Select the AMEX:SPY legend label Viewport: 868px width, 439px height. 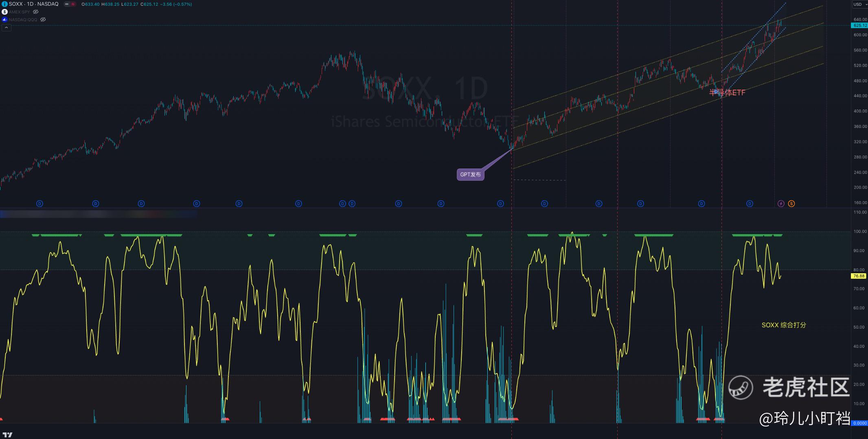coord(20,12)
